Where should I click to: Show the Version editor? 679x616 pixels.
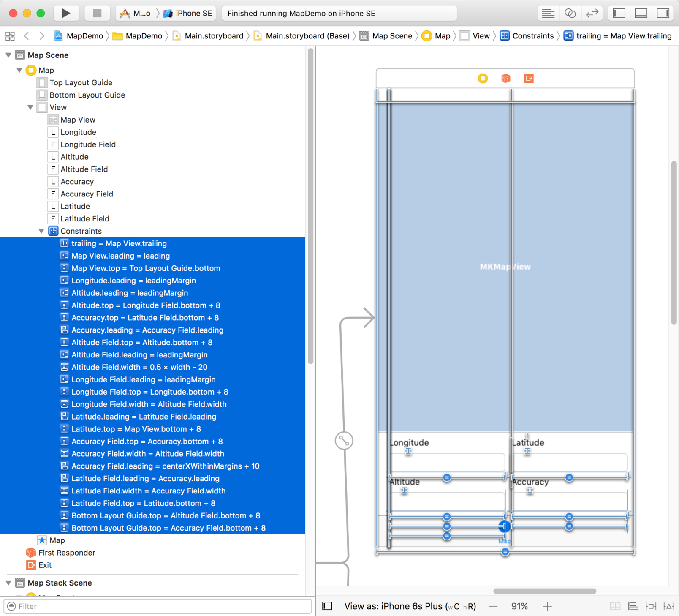(x=592, y=13)
